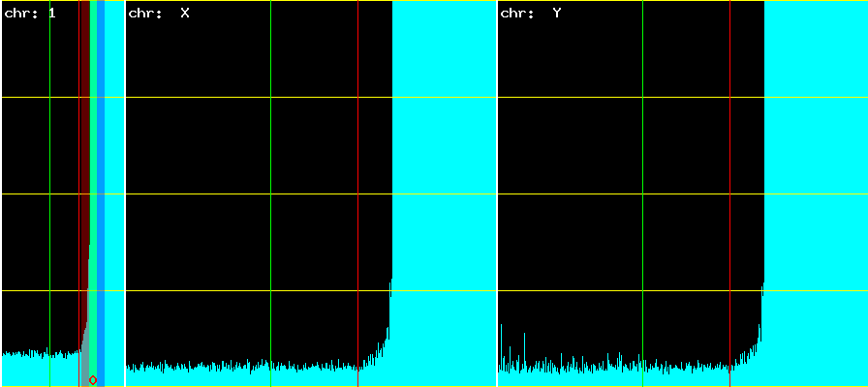The image size is (868, 387).
Task: Click the green vertical marker line in chr 1
Action: pos(49,193)
